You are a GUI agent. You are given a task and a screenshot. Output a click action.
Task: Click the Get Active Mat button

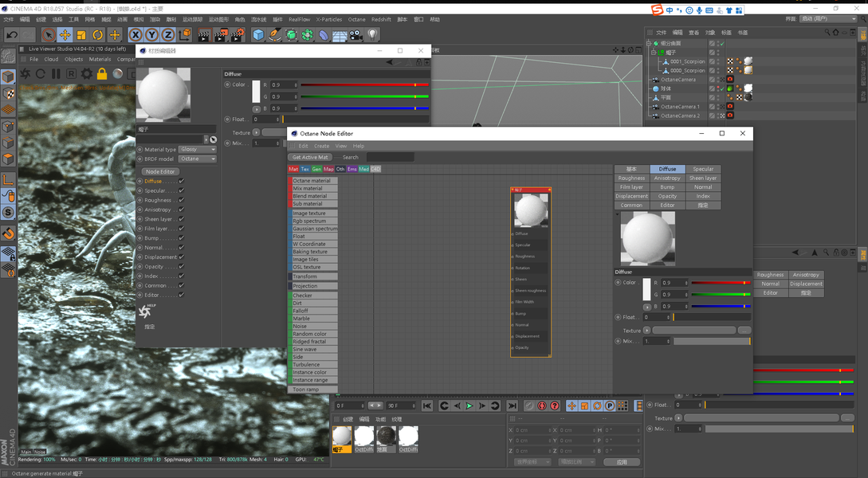pos(310,157)
